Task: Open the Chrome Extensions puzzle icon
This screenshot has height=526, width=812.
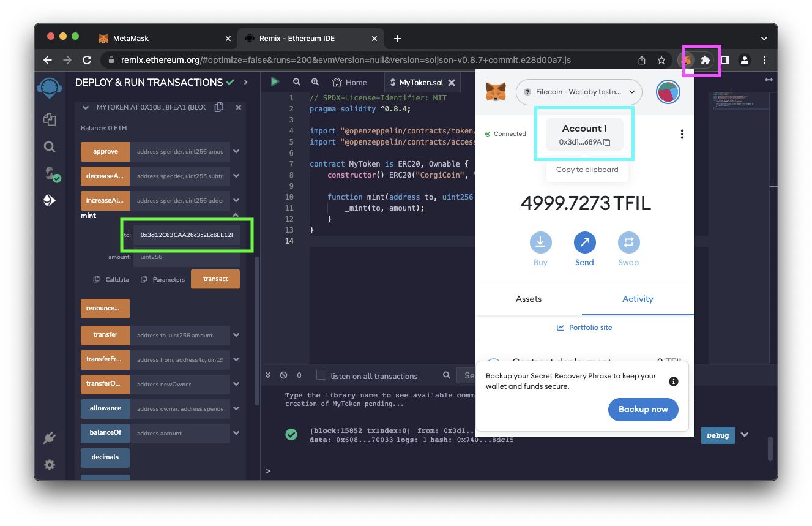Action: 705,60
